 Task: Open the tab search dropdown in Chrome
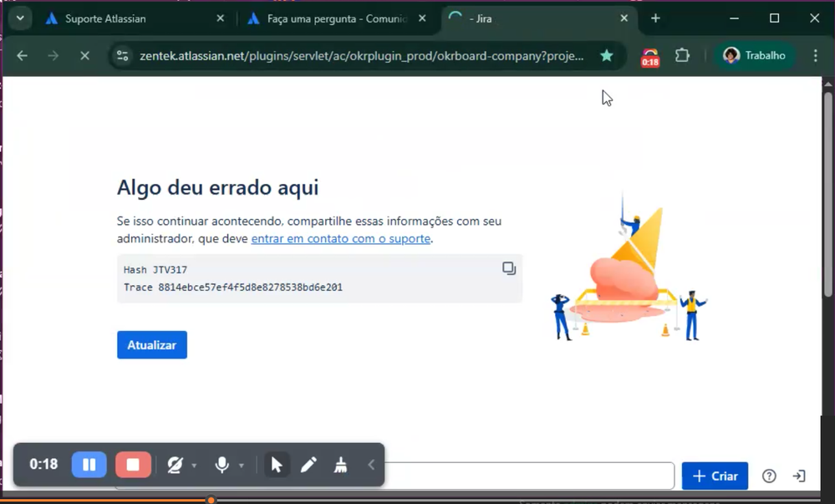(x=19, y=18)
